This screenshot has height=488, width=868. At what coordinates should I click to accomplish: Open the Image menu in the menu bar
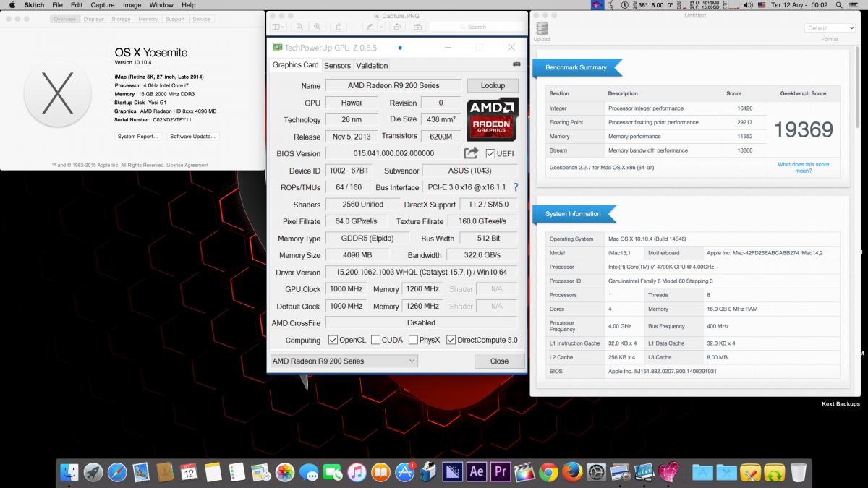coord(132,5)
